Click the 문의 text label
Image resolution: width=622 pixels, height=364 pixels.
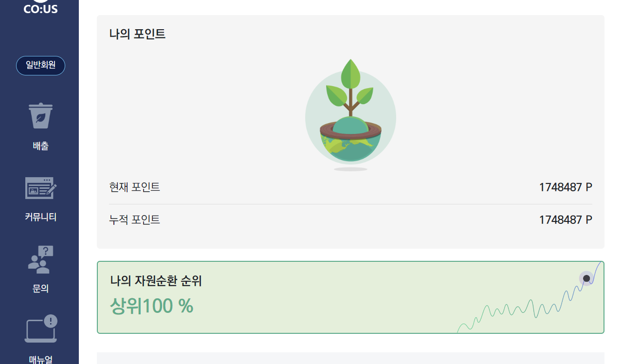(41, 289)
